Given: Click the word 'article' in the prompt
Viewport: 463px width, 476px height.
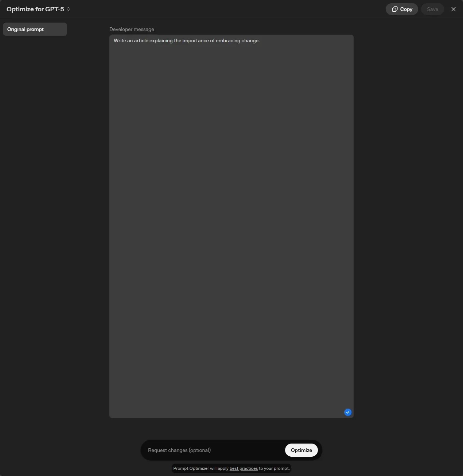Looking at the screenshot, I should (141, 40).
